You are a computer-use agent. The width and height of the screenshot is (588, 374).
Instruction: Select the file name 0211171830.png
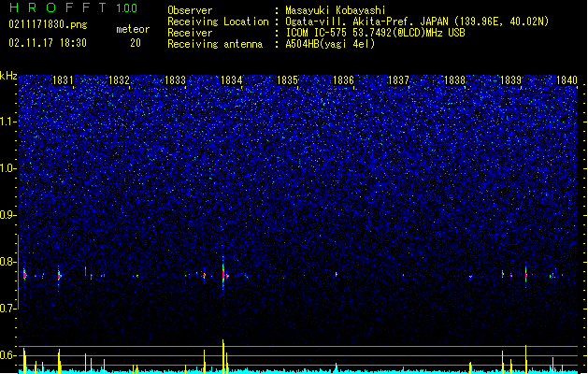coord(48,24)
